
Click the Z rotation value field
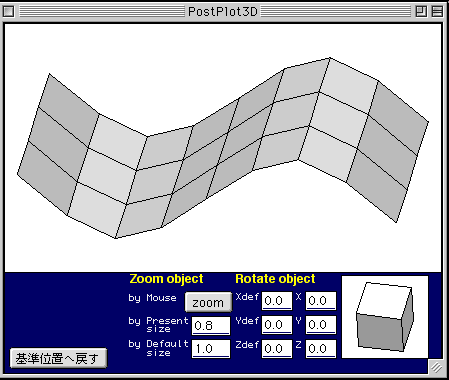tap(321, 349)
